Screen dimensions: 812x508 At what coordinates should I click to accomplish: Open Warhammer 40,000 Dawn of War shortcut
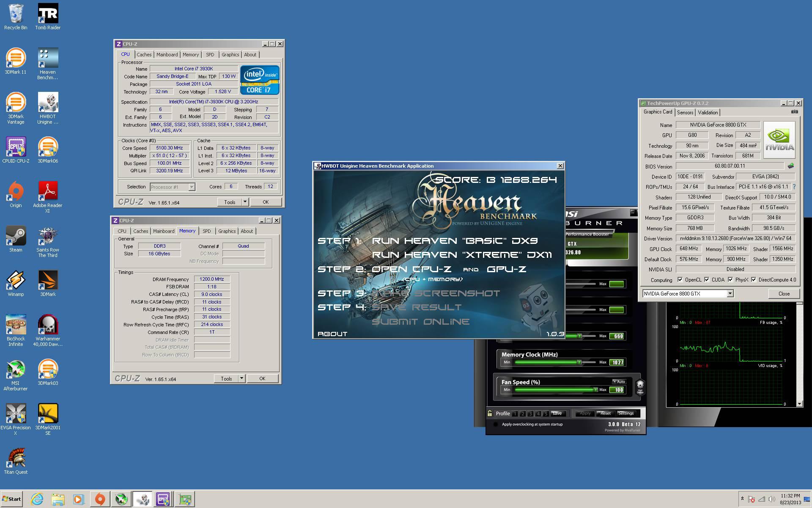(48, 331)
